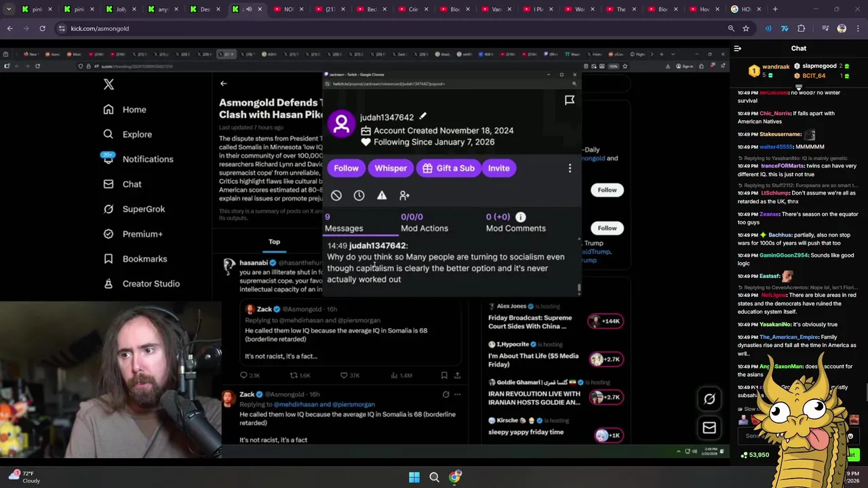This screenshot has width=868, height=488.
Task: Click Chrome icon on Windows taskbar
Action: [x=454, y=477]
